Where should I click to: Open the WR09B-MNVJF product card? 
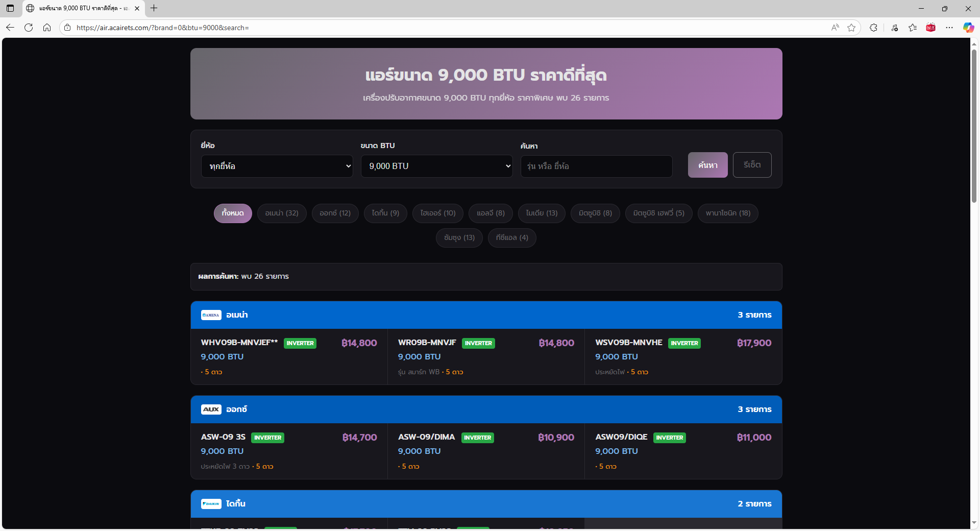(x=486, y=356)
